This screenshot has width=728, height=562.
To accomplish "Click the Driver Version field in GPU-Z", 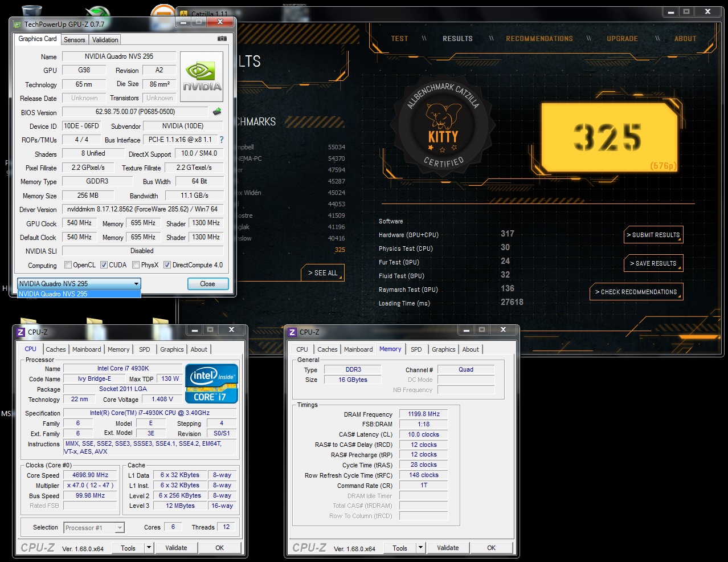I will coord(142,209).
